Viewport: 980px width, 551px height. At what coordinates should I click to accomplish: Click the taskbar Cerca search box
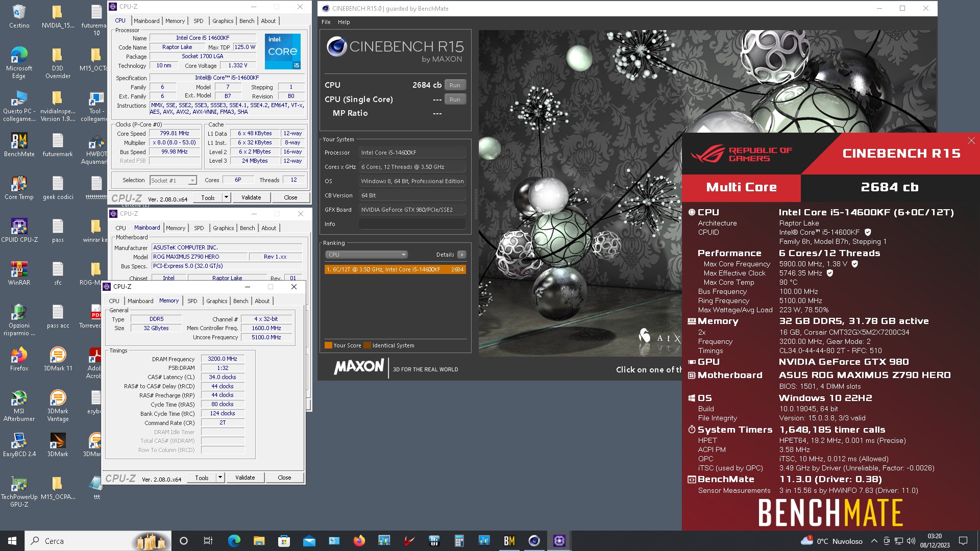(x=98, y=541)
